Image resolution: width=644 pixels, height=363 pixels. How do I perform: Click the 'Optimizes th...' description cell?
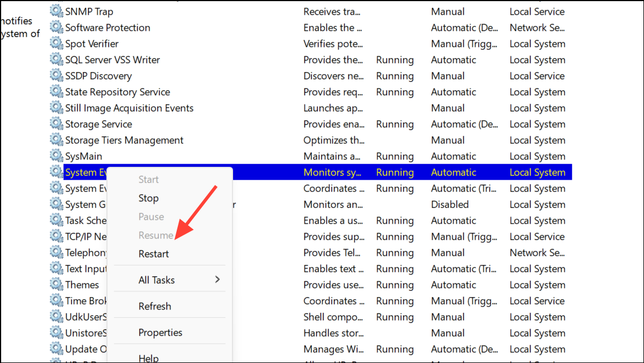click(x=333, y=140)
